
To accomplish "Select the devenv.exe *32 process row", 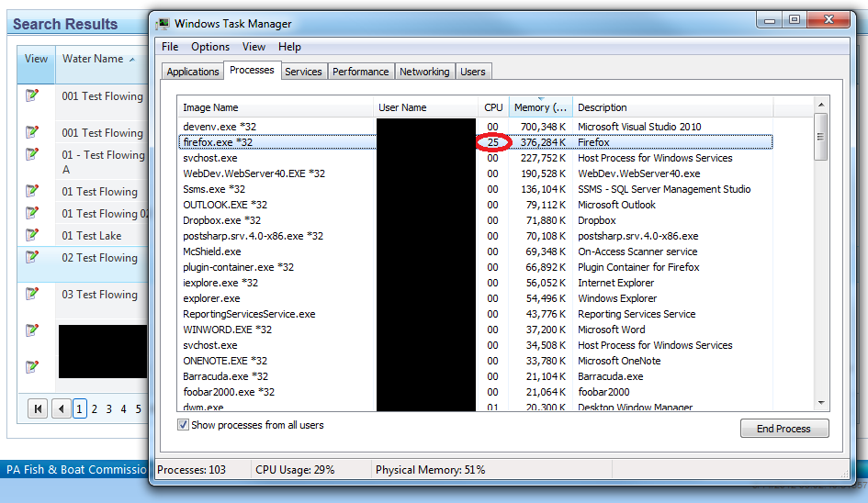I will coord(476,127).
